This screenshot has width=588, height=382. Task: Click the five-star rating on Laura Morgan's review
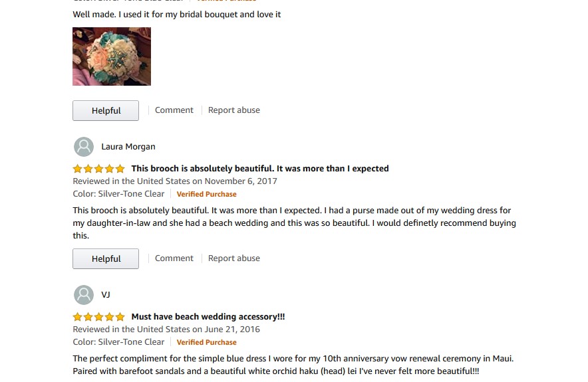pos(98,169)
